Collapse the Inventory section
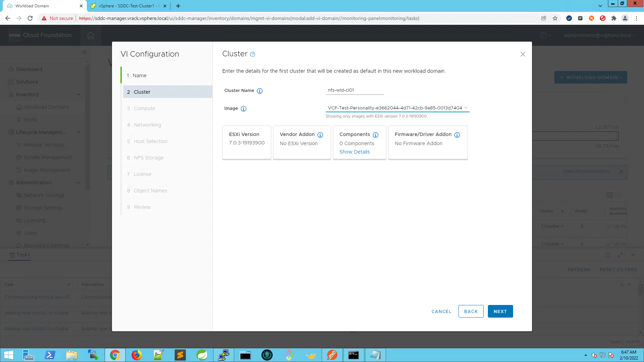644x362 pixels. click(x=79, y=94)
